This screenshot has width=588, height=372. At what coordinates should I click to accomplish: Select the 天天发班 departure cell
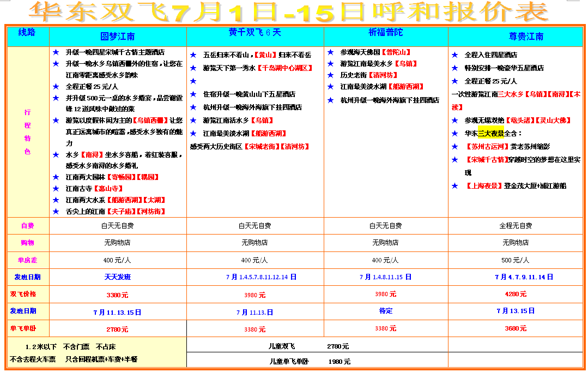coord(118,277)
